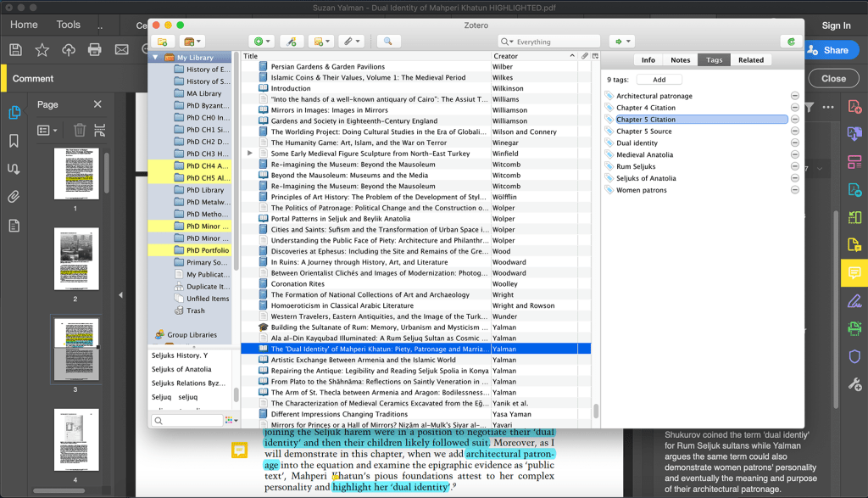Click the New Note icon in Zotero toolbar
Viewport: 868px width, 498px height.
320,41
